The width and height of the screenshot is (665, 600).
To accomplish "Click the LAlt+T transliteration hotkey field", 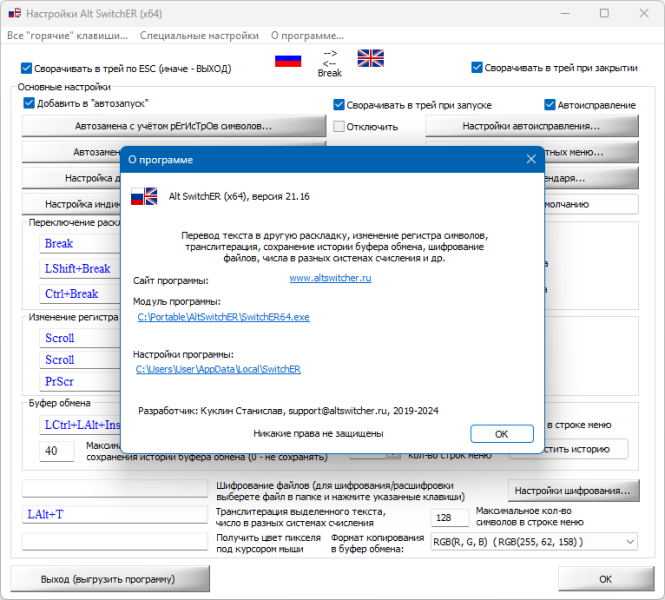I will [x=115, y=514].
